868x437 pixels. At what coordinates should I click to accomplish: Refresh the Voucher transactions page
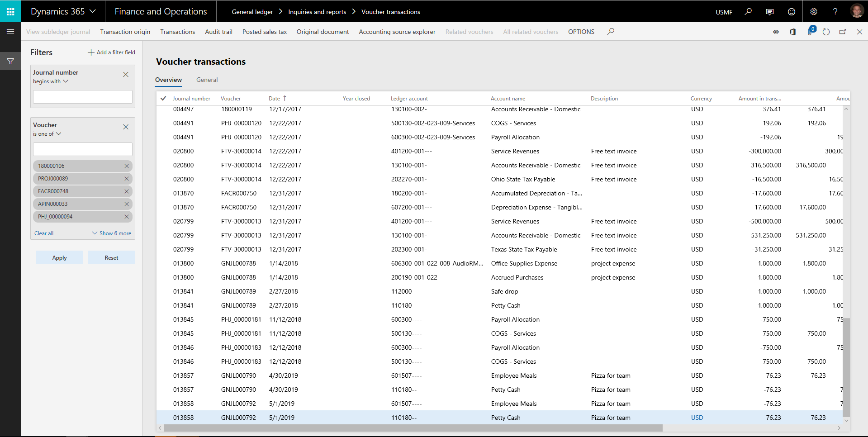click(826, 32)
